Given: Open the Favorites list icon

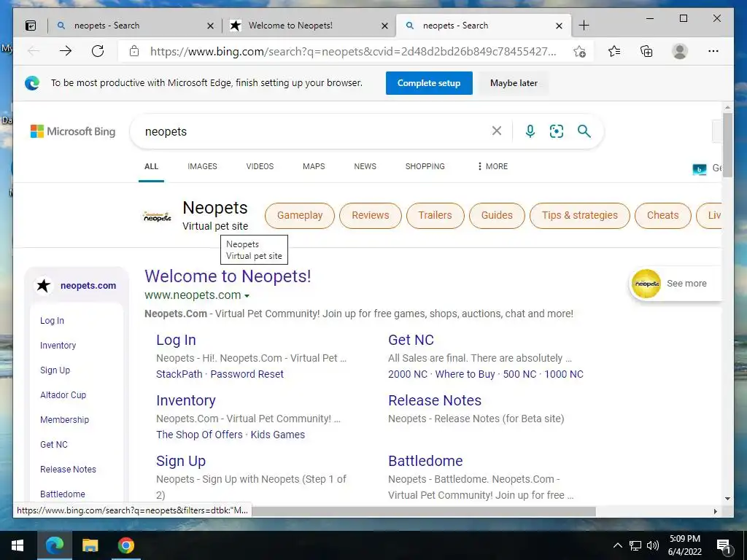Looking at the screenshot, I should pos(614,51).
